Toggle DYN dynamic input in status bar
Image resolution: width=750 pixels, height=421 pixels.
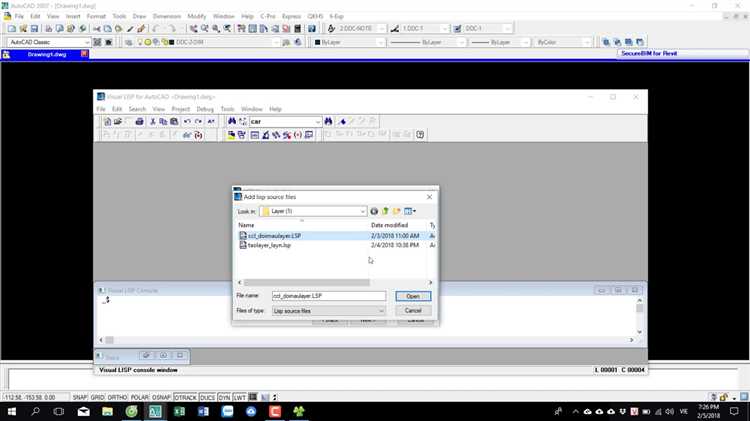pyautogui.click(x=224, y=397)
